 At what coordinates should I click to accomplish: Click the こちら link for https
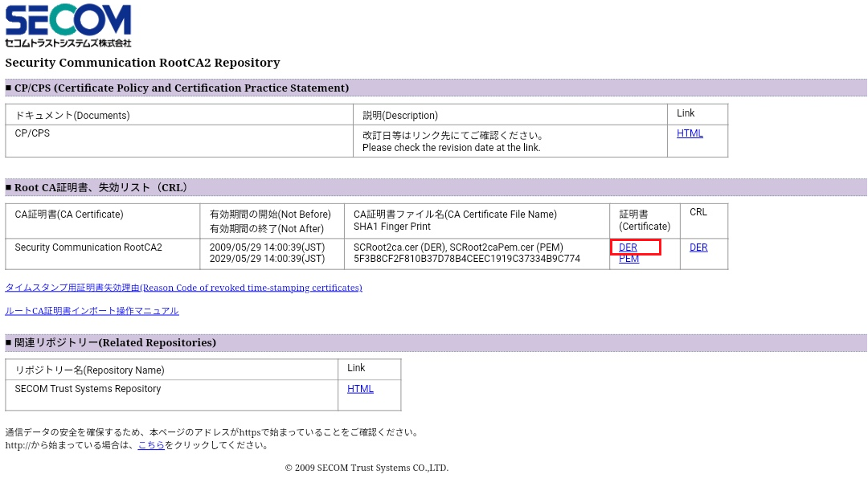click(x=151, y=445)
